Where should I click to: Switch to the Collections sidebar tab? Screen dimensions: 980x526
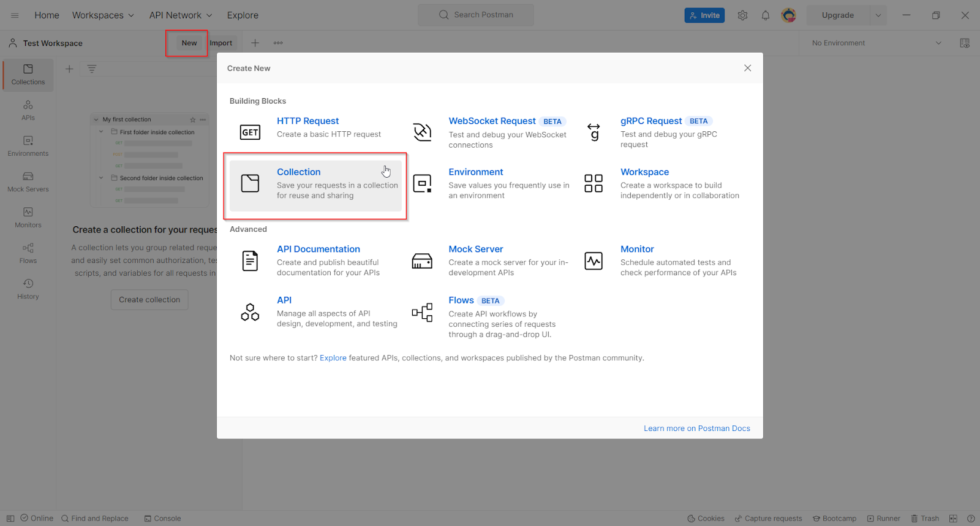pyautogui.click(x=28, y=74)
